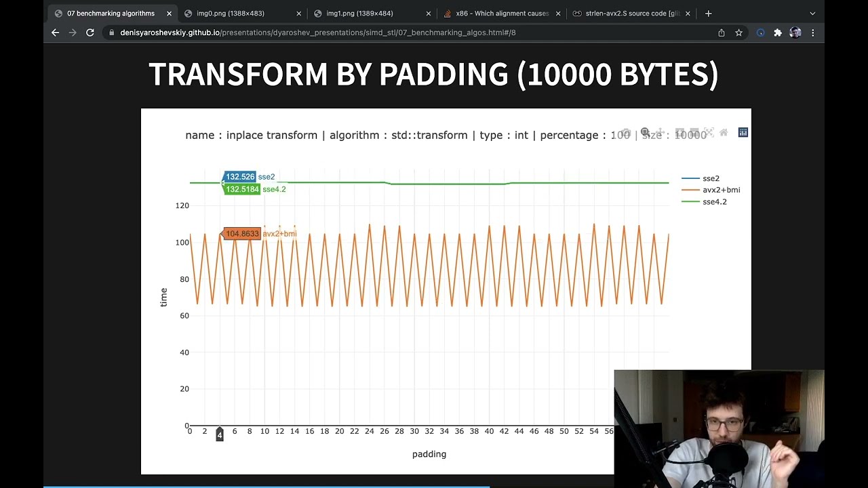This screenshot has height=488, width=868.
Task: Click Zoom in button on plot modebar
Action: tap(679, 132)
